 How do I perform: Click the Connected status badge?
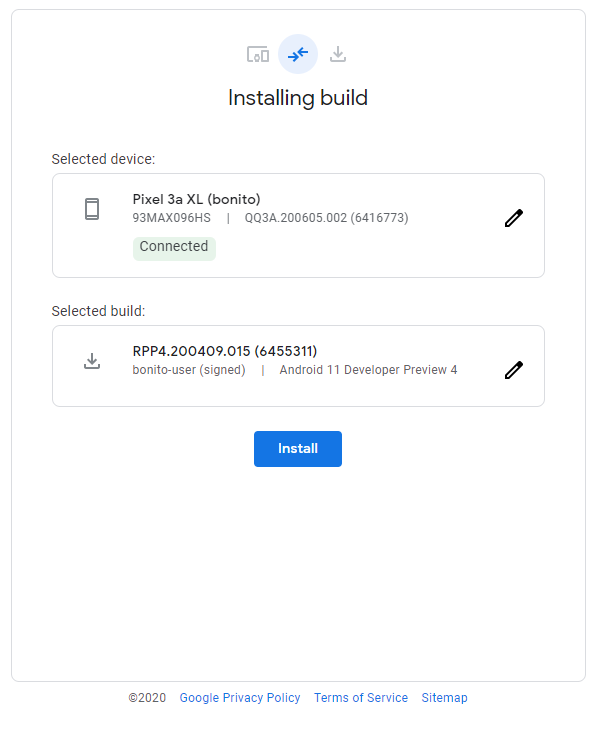tap(174, 246)
